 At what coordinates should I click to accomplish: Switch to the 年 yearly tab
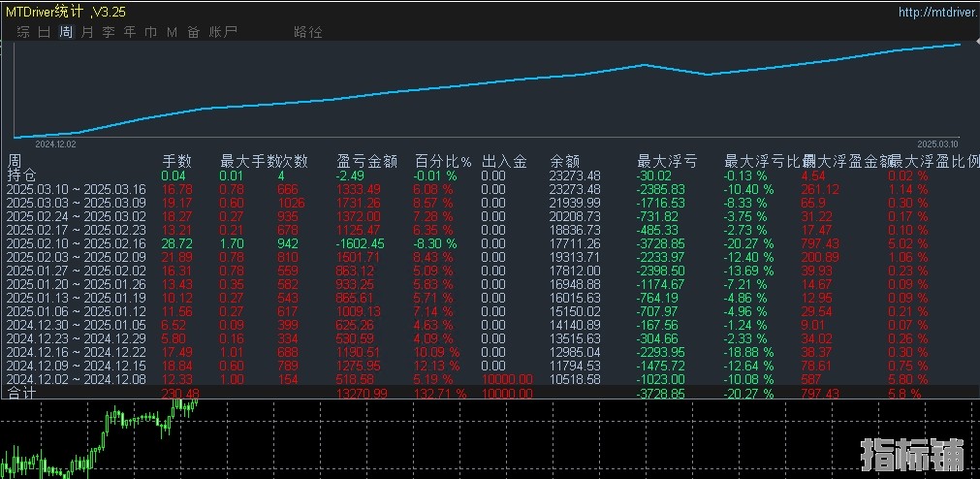[x=130, y=32]
